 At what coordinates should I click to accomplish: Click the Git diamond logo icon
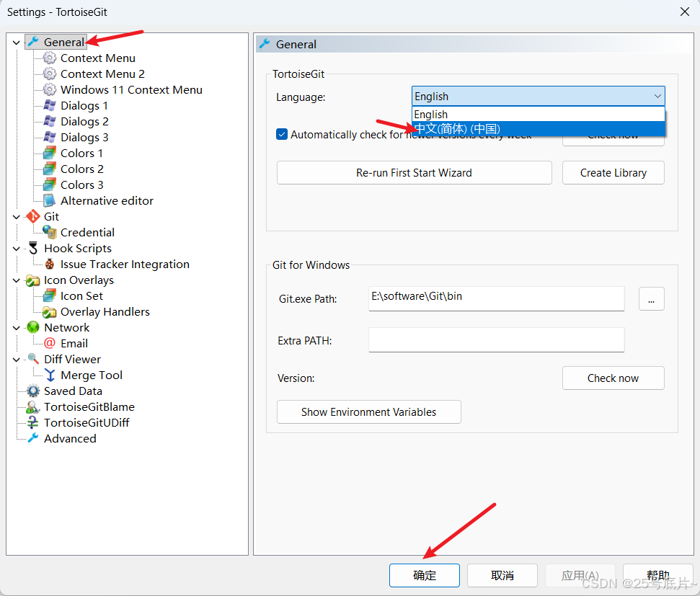(x=33, y=216)
